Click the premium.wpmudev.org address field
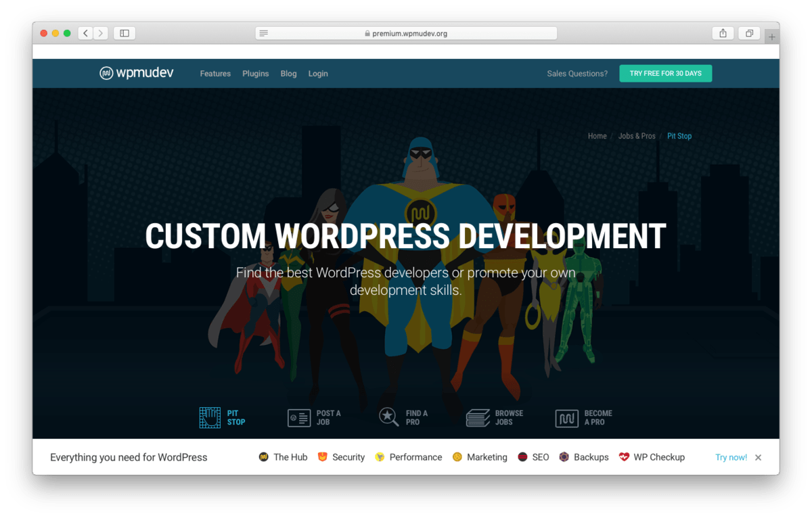 click(x=406, y=33)
